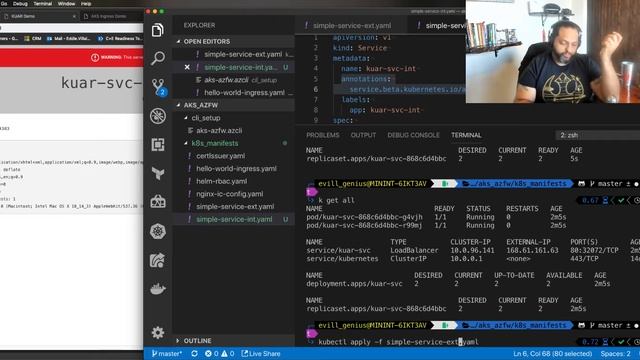Click the 'name: kuar-svc-int' line in the editor
The width and height of the screenshot is (640, 360).
click(x=378, y=69)
